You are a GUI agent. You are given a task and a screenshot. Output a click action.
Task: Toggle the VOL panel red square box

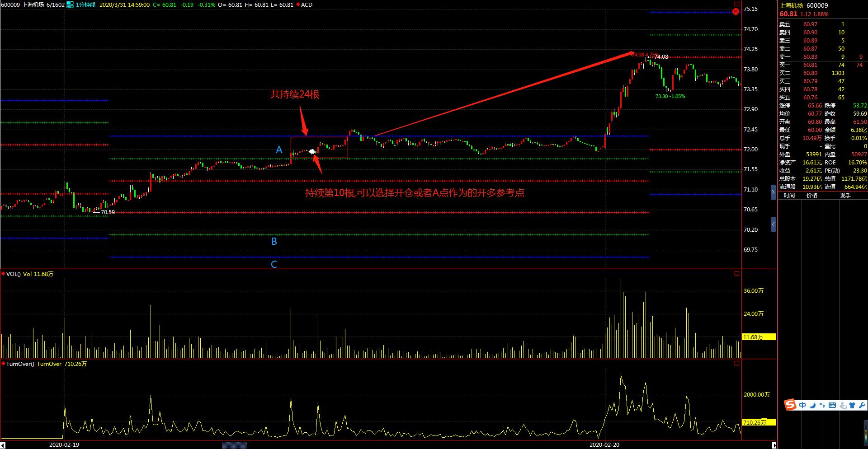tap(737, 273)
